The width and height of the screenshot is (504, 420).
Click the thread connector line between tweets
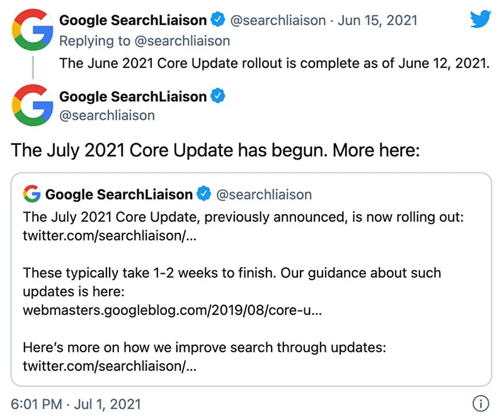click(x=32, y=66)
